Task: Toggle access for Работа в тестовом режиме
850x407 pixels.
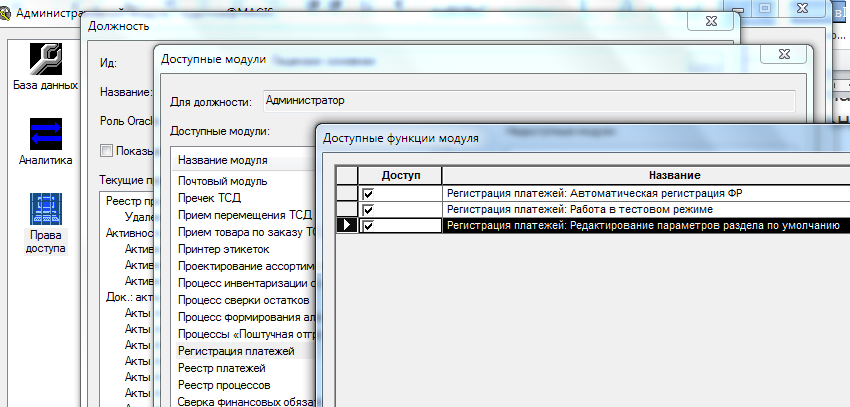Action: pos(369,209)
